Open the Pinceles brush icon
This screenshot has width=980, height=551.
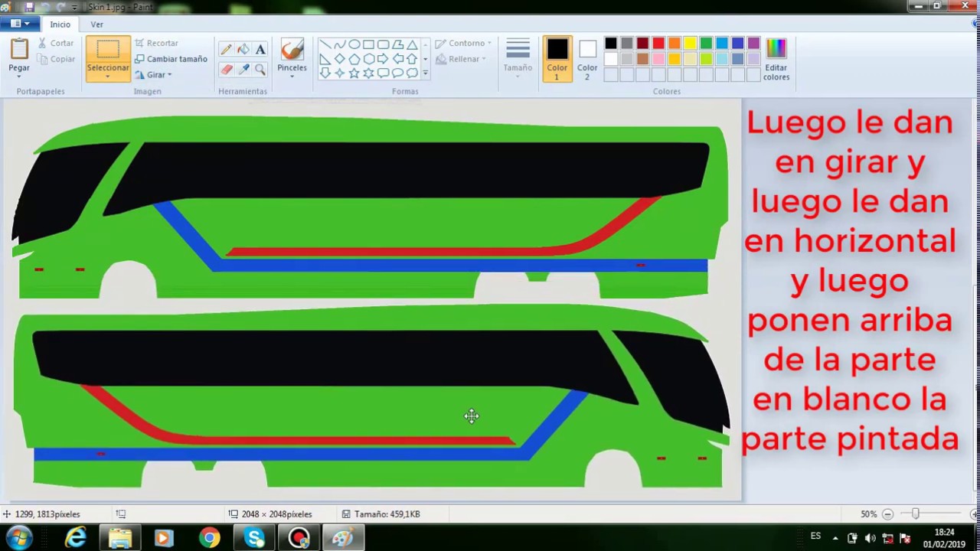292,50
